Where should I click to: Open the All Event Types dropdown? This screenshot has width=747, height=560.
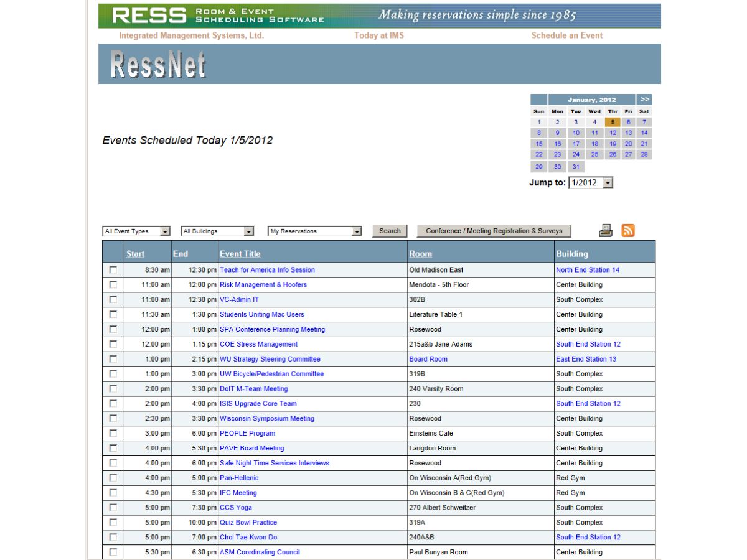[x=136, y=231]
